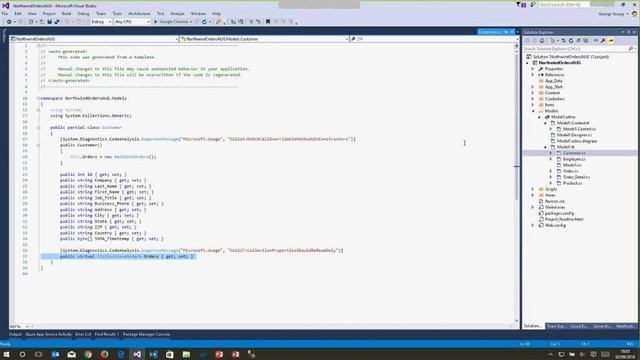Click the Save All toolbar icon

57,22
